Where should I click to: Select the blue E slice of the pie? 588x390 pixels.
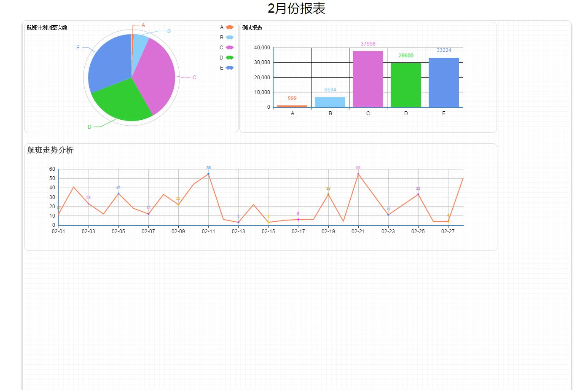(x=110, y=63)
